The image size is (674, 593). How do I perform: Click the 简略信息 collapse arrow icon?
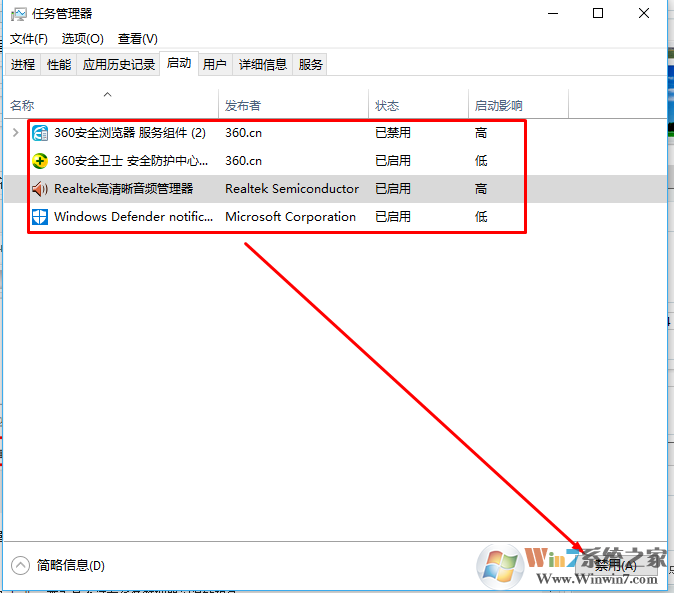[20, 565]
